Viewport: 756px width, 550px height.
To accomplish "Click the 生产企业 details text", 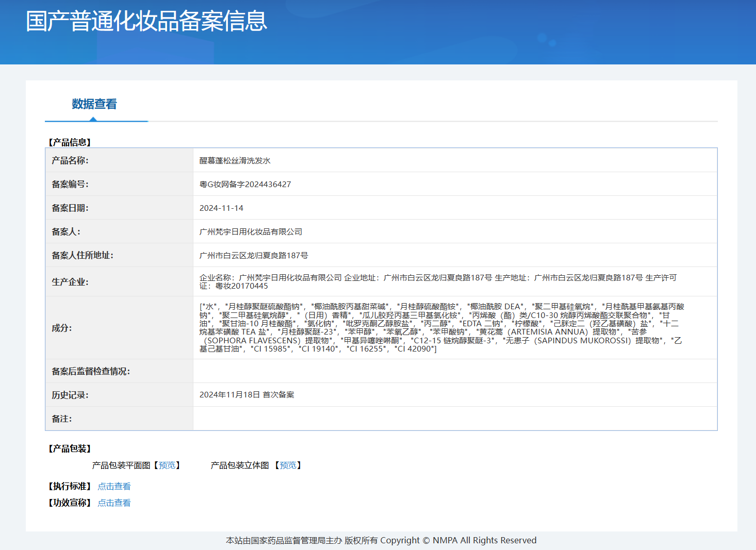I will (x=437, y=281).
